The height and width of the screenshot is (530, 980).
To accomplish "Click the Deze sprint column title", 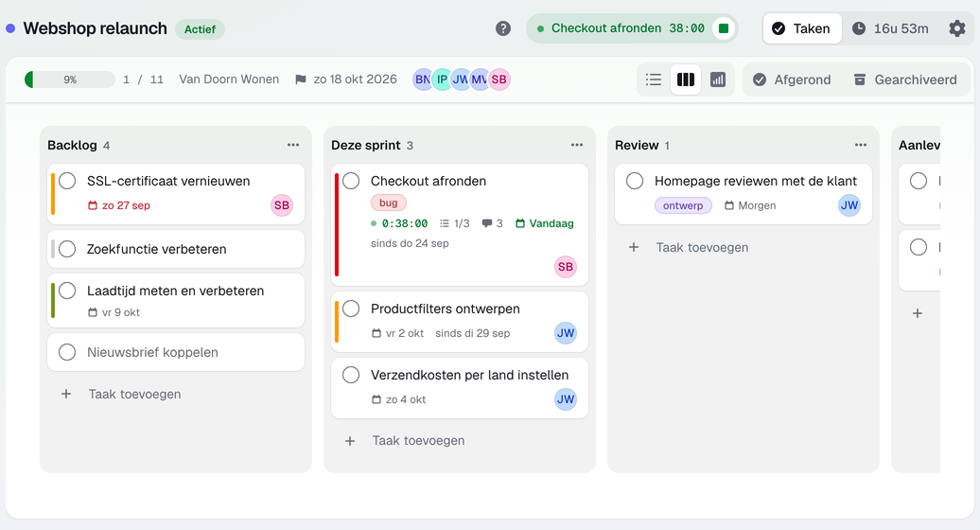I will [366, 145].
